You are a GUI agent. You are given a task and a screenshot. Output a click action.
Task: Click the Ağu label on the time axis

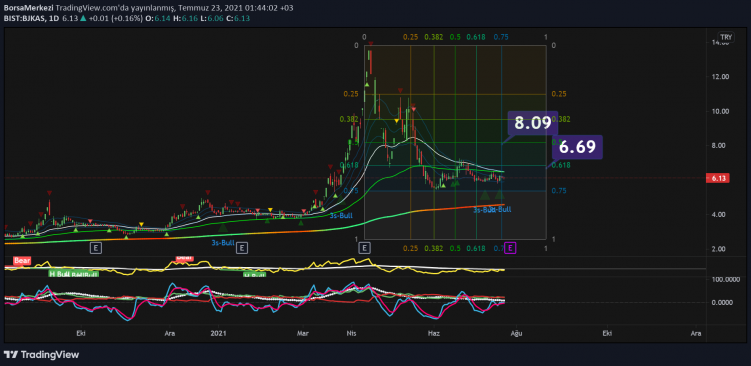click(x=516, y=333)
